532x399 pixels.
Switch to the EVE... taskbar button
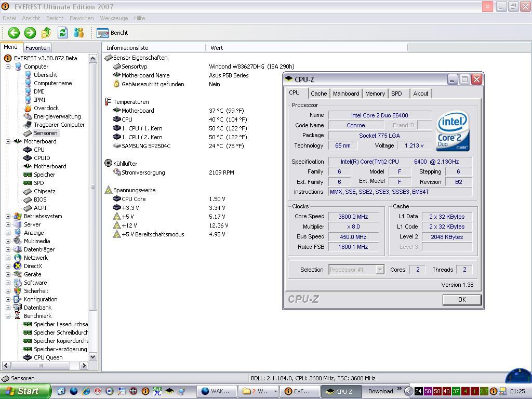(299, 391)
